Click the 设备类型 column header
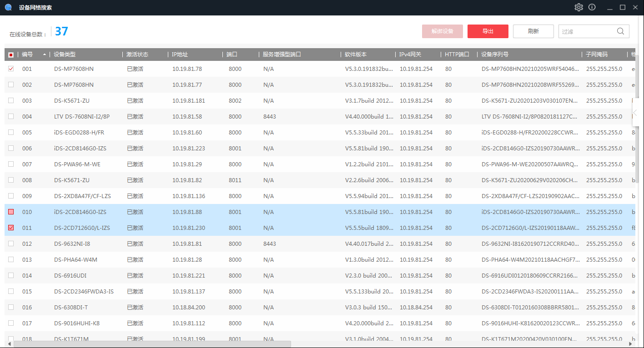 tap(65, 55)
